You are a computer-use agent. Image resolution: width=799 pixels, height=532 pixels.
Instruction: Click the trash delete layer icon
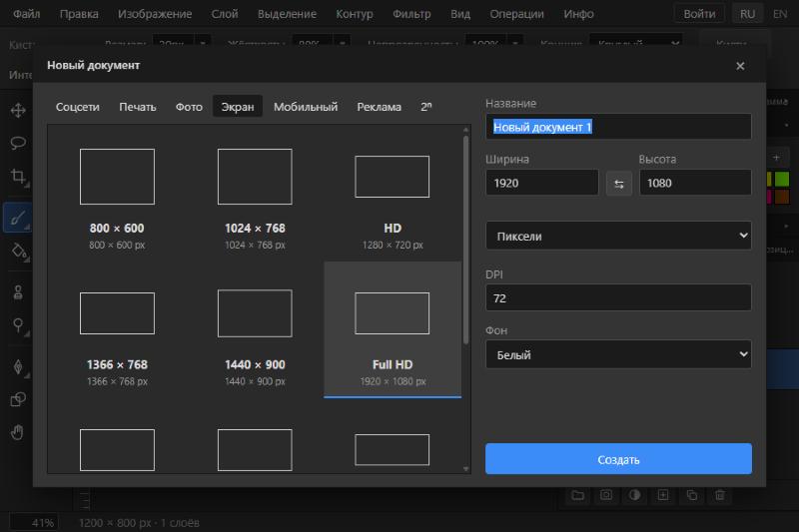tap(719, 495)
